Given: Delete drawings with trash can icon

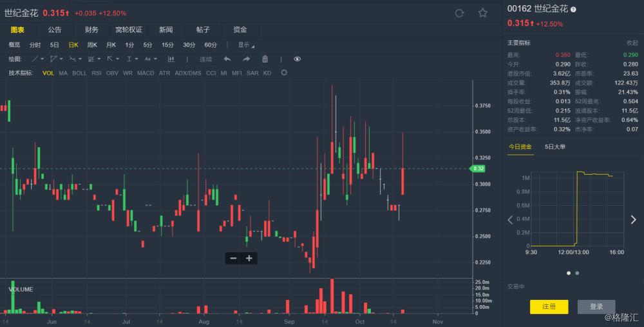Looking at the screenshot, I should click(265, 59).
